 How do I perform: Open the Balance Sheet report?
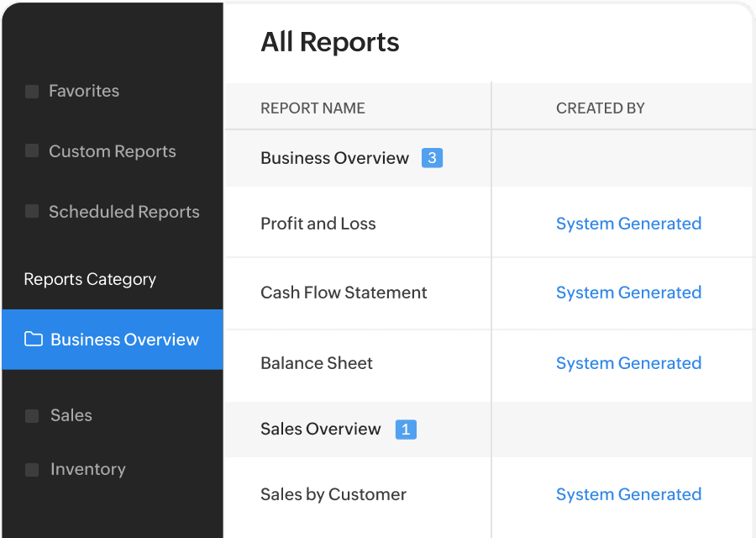click(317, 363)
